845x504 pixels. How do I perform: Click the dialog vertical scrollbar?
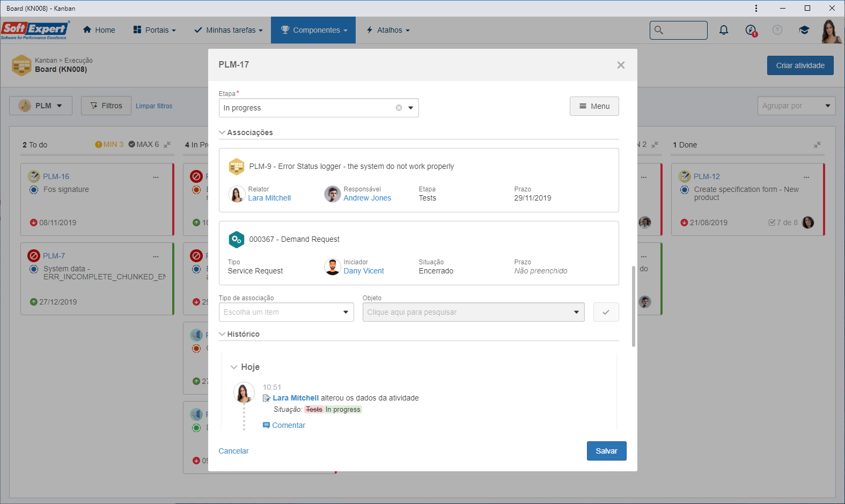coord(633,306)
